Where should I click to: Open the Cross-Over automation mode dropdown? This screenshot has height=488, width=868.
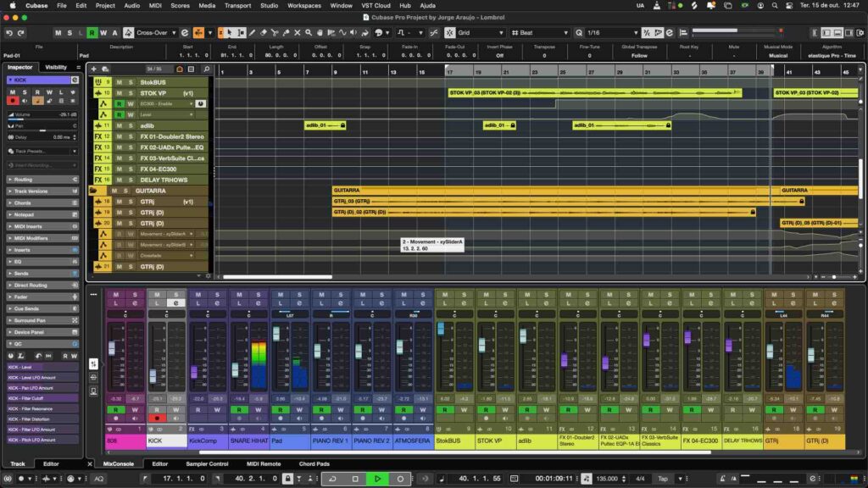[156, 33]
